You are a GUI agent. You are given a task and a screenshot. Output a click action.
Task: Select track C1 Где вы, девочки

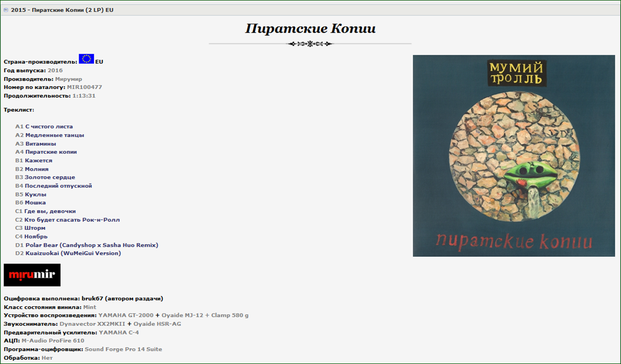coord(46,211)
